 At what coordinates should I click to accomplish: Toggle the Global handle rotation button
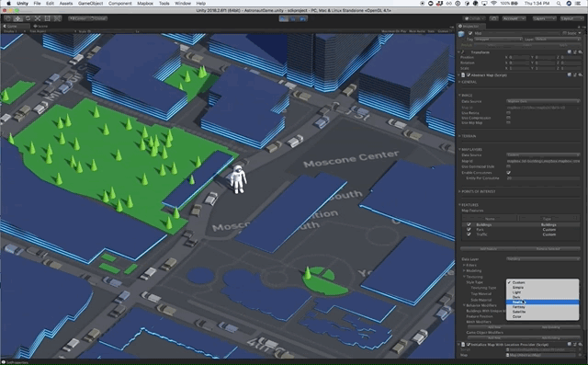(97, 18)
